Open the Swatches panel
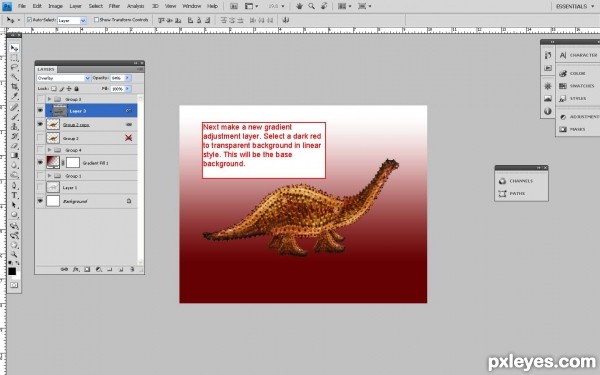The height and width of the screenshot is (375, 600). pyautogui.click(x=577, y=86)
